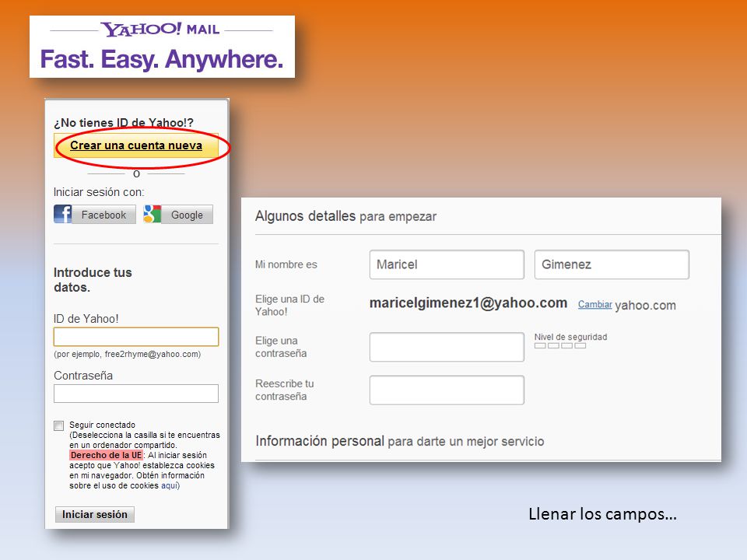Click the 'Mi nombre es' label
The width and height of the screenshot is (747, 560).
(286, 264)
